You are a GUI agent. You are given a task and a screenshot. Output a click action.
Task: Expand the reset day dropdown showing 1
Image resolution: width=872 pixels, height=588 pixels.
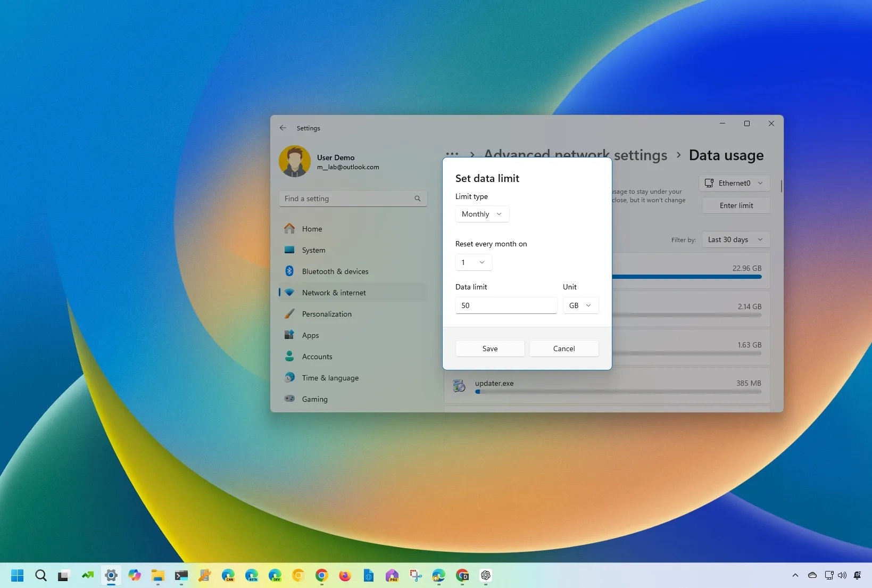473,262
